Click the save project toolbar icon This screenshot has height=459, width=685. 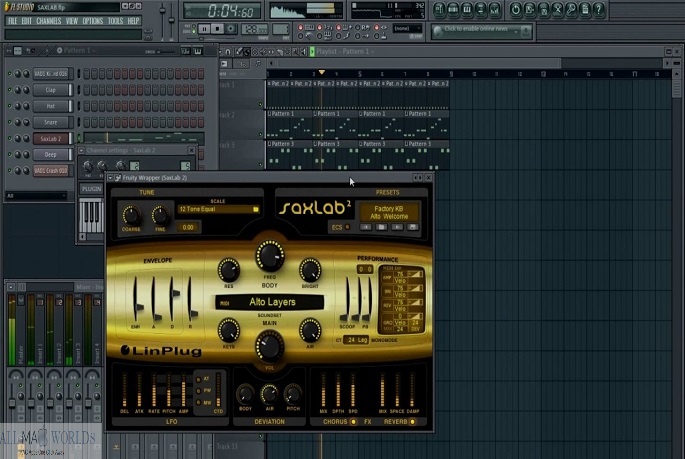[530, 10]
